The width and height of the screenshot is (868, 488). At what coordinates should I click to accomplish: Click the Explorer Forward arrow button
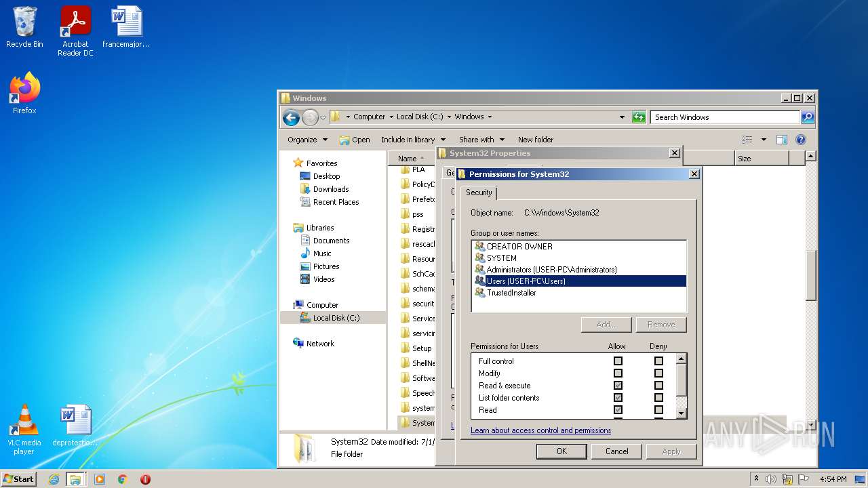click(x=310, y=117)
